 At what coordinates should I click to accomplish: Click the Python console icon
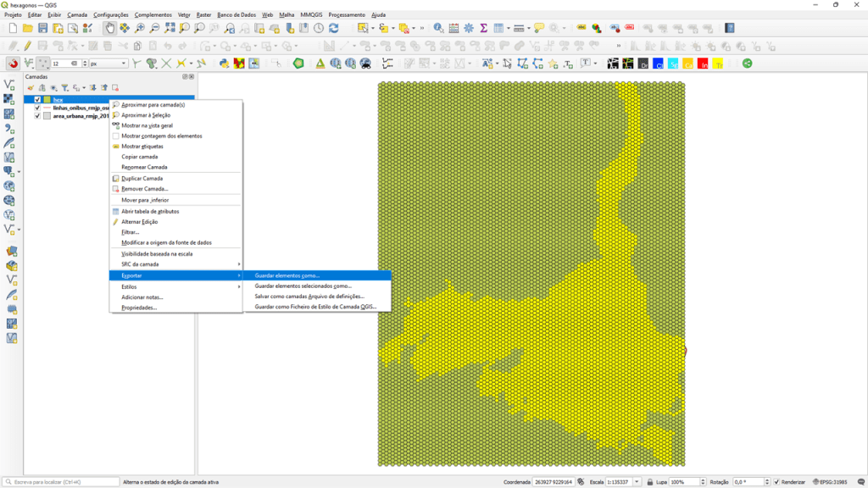click(223, 64)
